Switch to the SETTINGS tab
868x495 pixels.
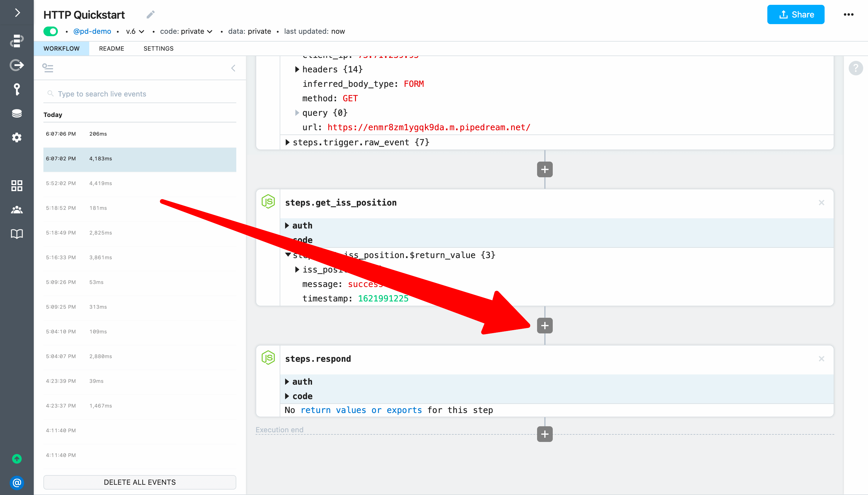158,49
